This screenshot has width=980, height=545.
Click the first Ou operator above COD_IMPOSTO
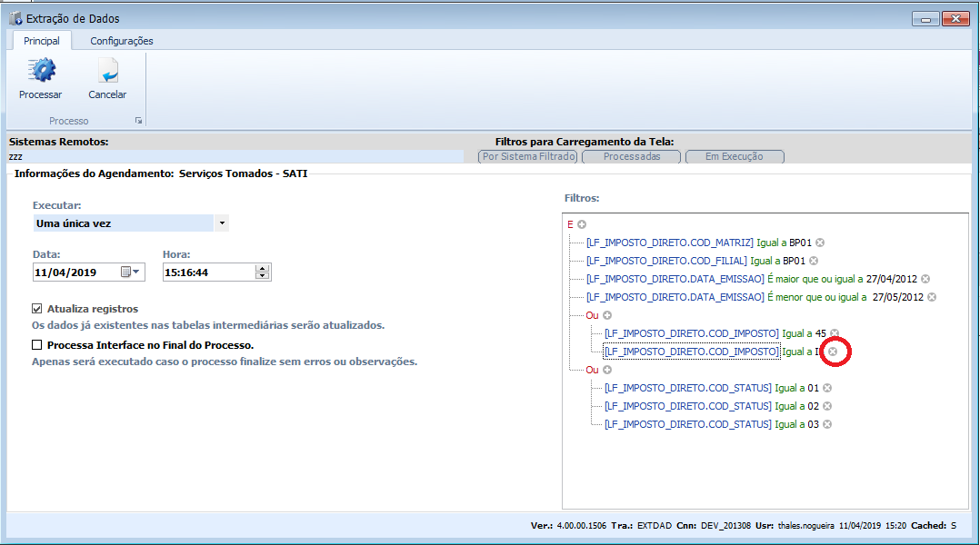point(592,315)
